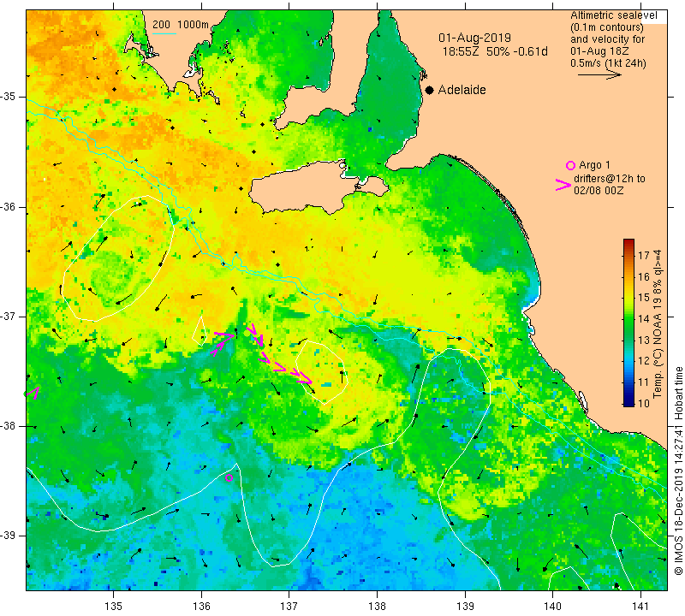Click the magenta Argo float circle on the map
The image size is (685, 616).
click(x=229, y=478)
